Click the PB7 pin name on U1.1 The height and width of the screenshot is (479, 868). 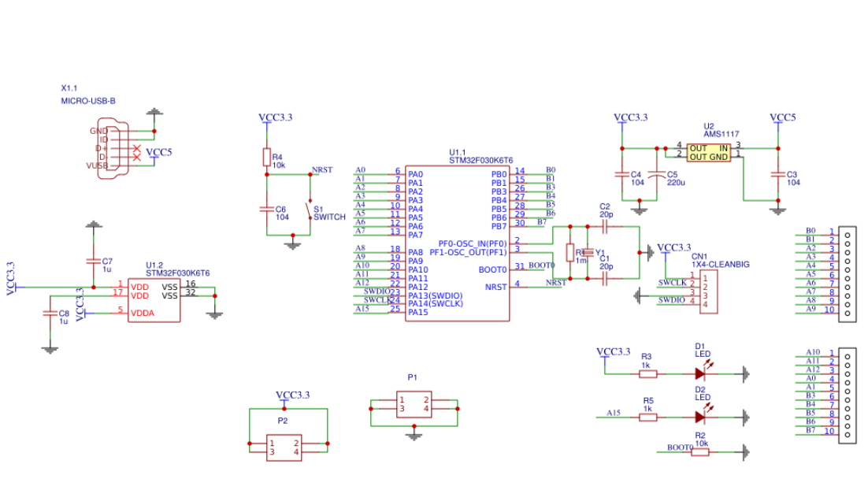coord(499,226)
